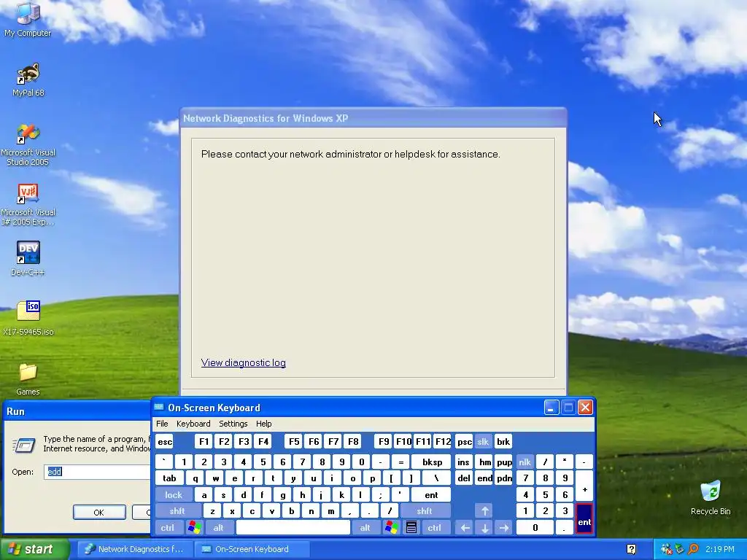Click the letter m key

click(330, 511)
